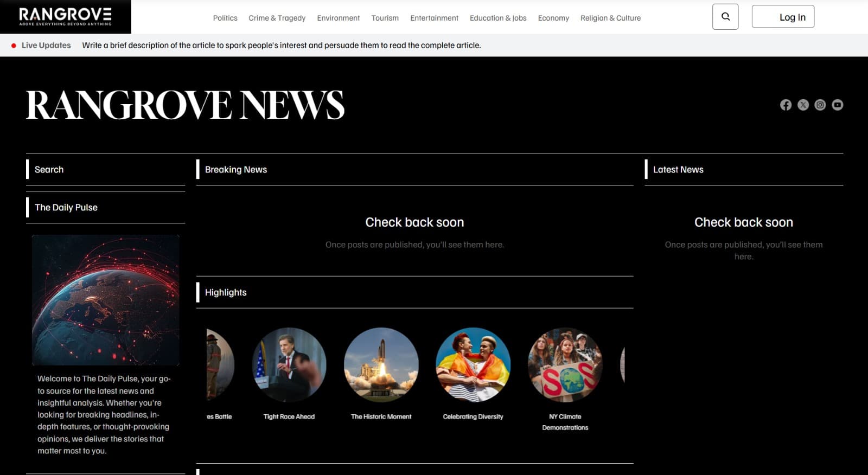868x475 pixels.
Task: Click The Historic Moment caption
Action: 381,416
